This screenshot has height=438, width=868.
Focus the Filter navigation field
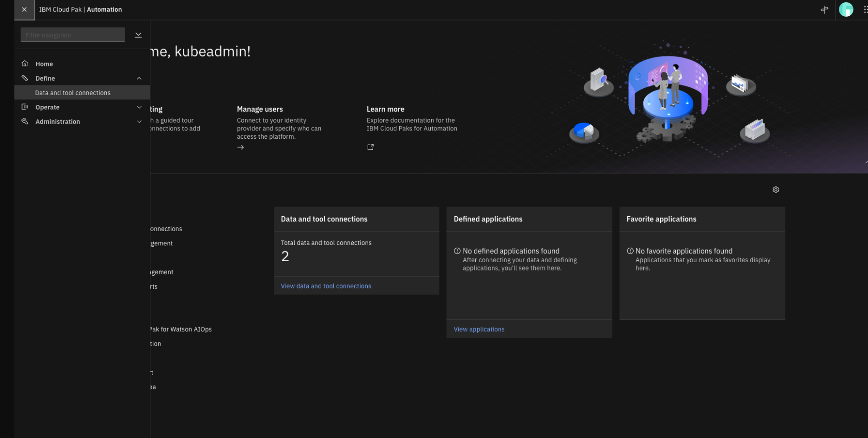pos(73,35)
